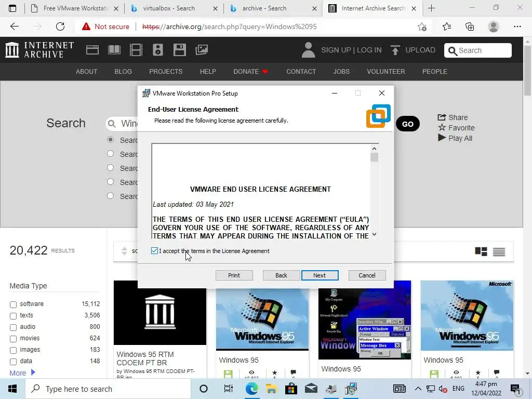532x399 pixels.
Task: Expand More media types list
Action: tap(22, 373)
